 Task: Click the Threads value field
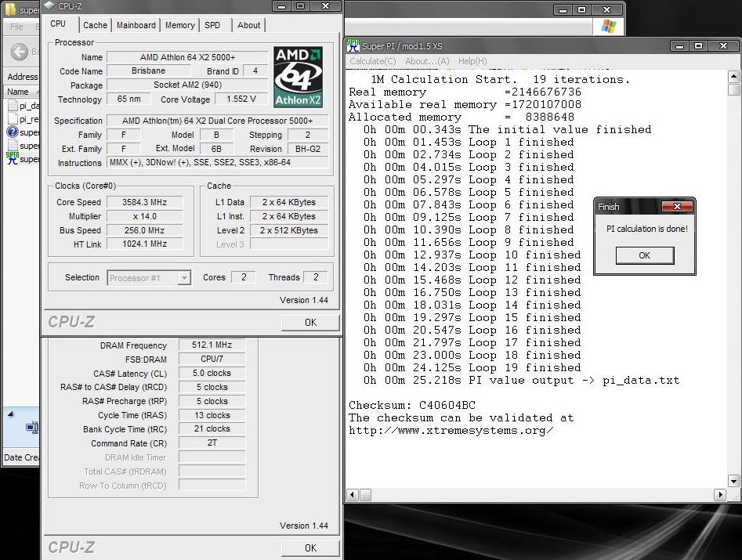(316, 277)
